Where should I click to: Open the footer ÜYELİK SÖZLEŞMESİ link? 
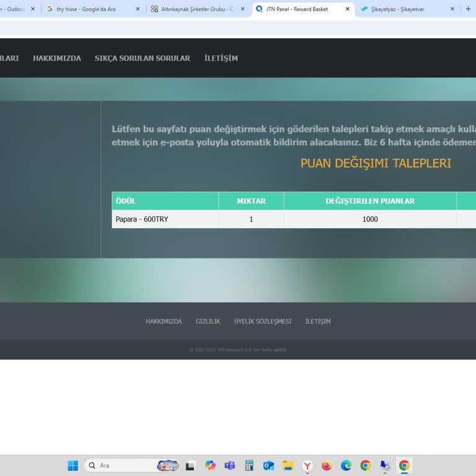tap(263, 321)
